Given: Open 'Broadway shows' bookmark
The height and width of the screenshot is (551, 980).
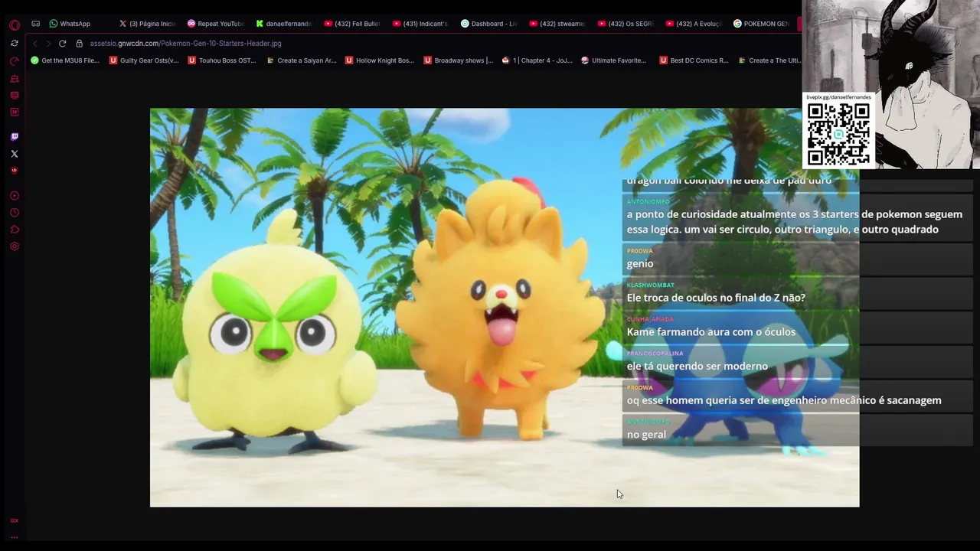Looking at the screenshot, I should pos(458,60).
